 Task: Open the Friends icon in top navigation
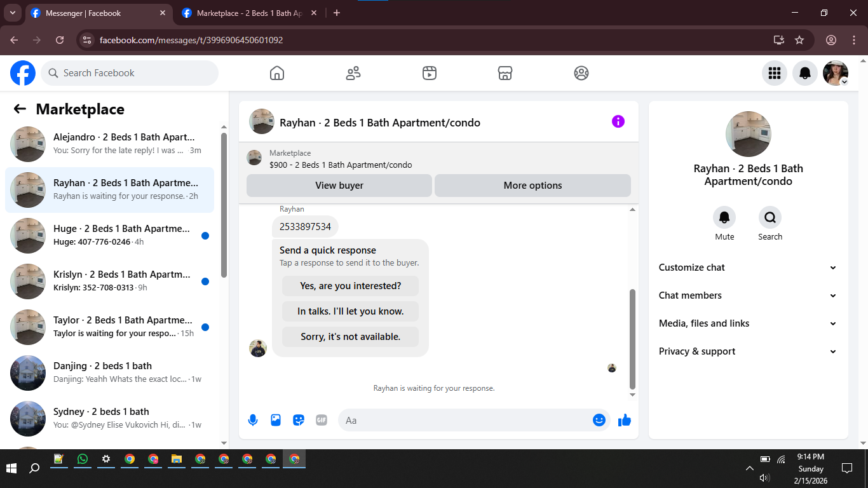click(x=353, y=73)
